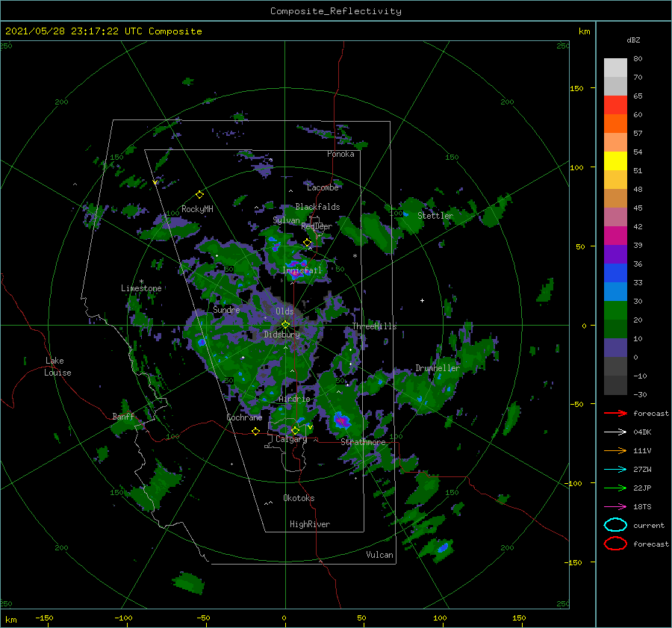
Task: Click the Cochrane town label
Action: (244, 417)
